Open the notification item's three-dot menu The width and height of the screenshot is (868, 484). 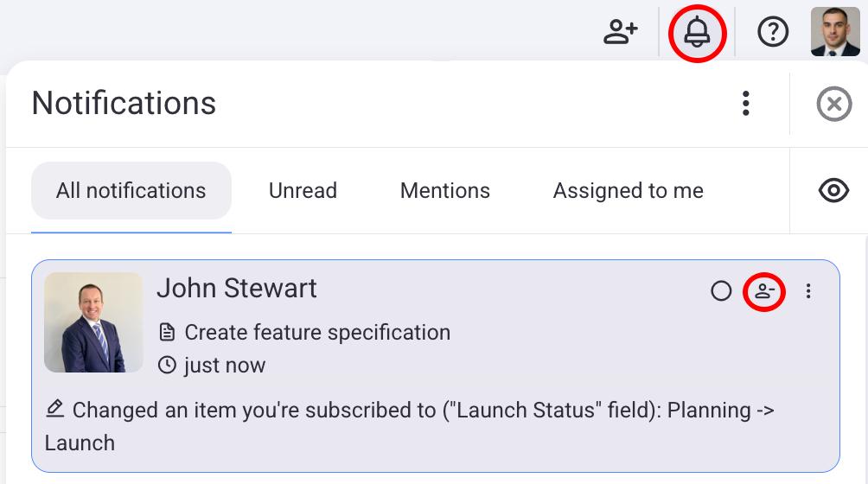point(808,291)
